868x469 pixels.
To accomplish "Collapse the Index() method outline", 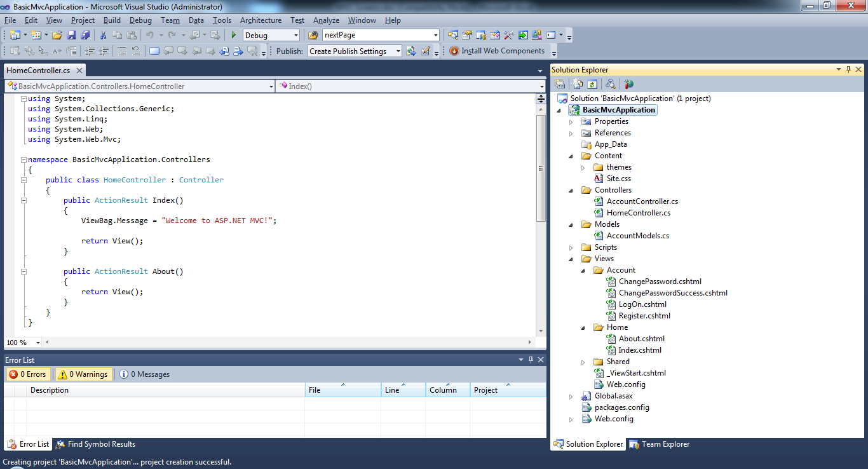I will tap(24, 200).
